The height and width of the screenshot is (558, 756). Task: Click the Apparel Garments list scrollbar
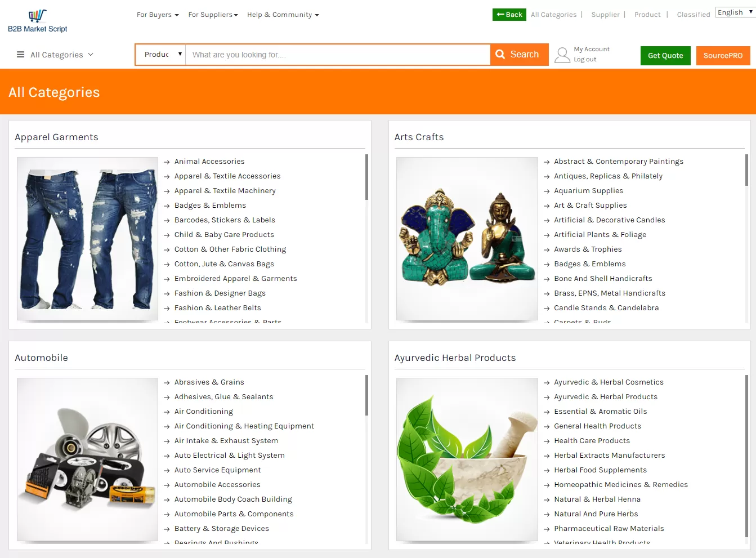coord(366,177)
